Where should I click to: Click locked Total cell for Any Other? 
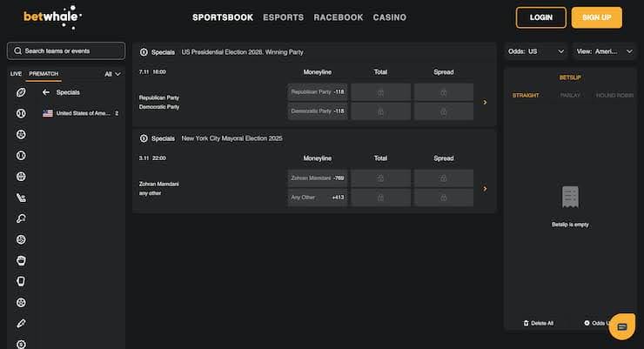click(380, 198)
